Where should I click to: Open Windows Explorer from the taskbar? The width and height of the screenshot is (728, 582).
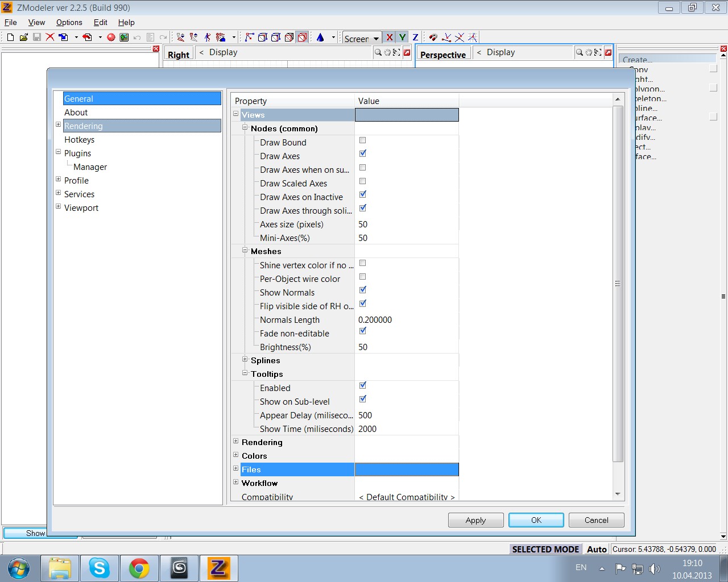[60, 568]
